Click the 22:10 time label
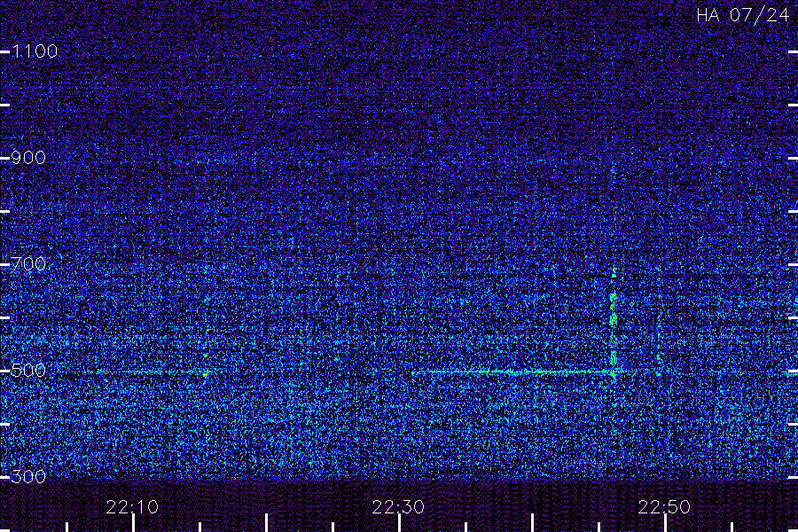The image size is (798, 532). click(132, 507)
